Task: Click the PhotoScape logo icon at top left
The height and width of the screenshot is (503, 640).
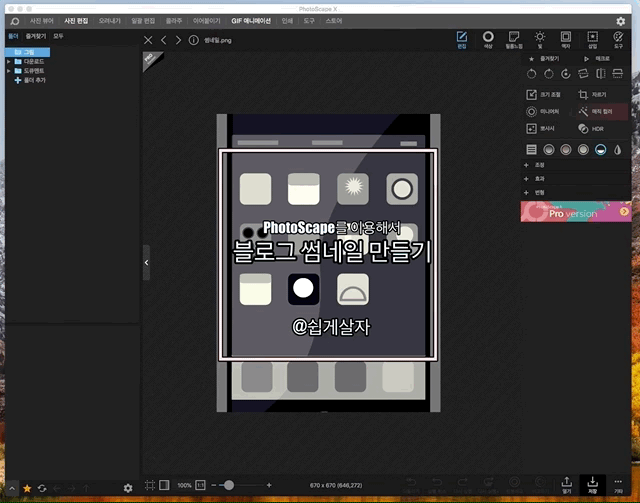Action: pyautogui.click(x=15, y=21)
